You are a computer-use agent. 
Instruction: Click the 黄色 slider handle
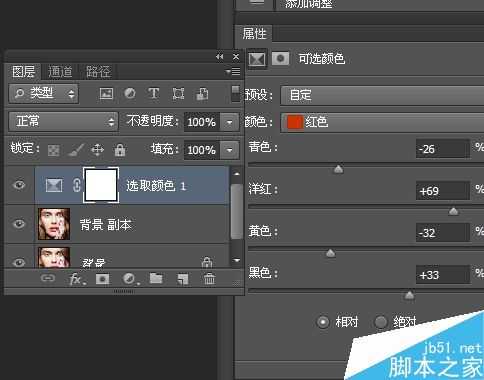pos(330,253)
